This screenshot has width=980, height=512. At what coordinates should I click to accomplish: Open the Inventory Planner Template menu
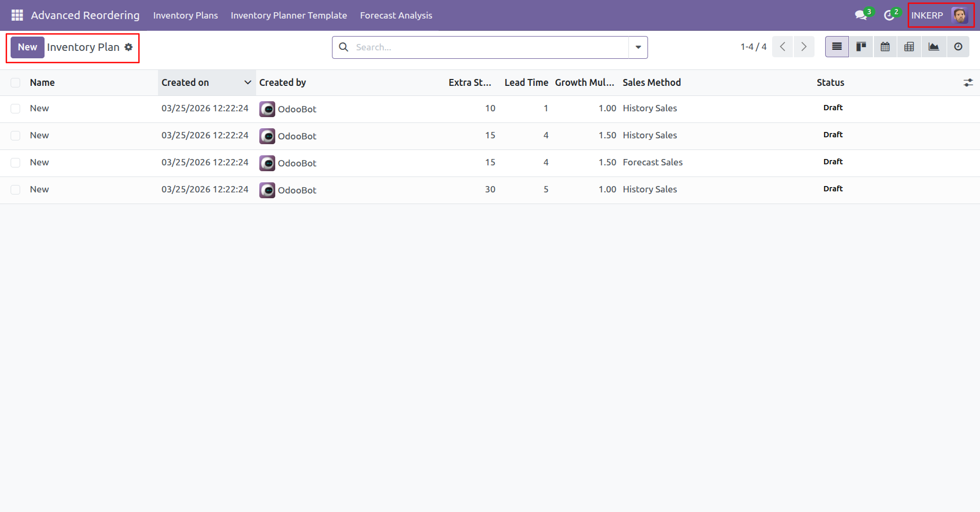(x=289, y=15)
